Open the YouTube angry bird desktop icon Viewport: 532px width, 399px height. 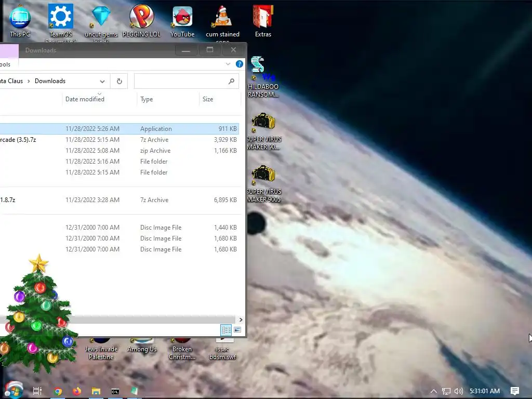pyautogui.click(x=182, y=22)
